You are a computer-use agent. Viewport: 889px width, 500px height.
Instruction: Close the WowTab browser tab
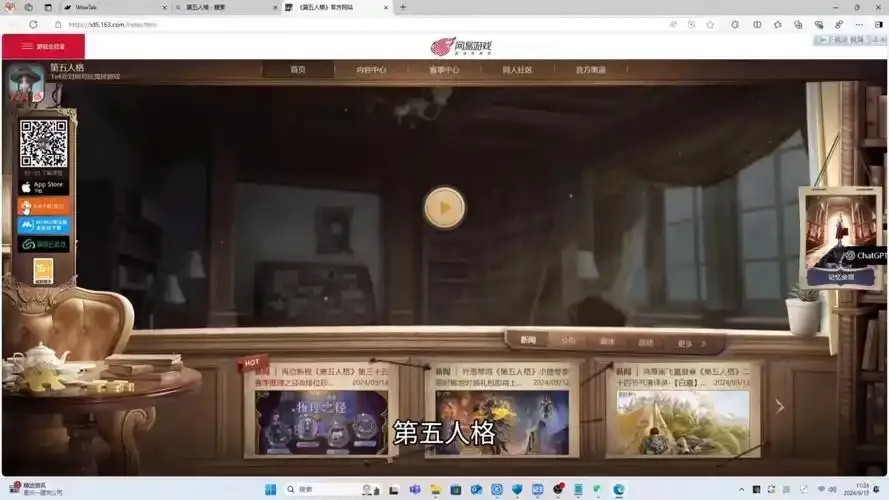(x=164, y=7)
